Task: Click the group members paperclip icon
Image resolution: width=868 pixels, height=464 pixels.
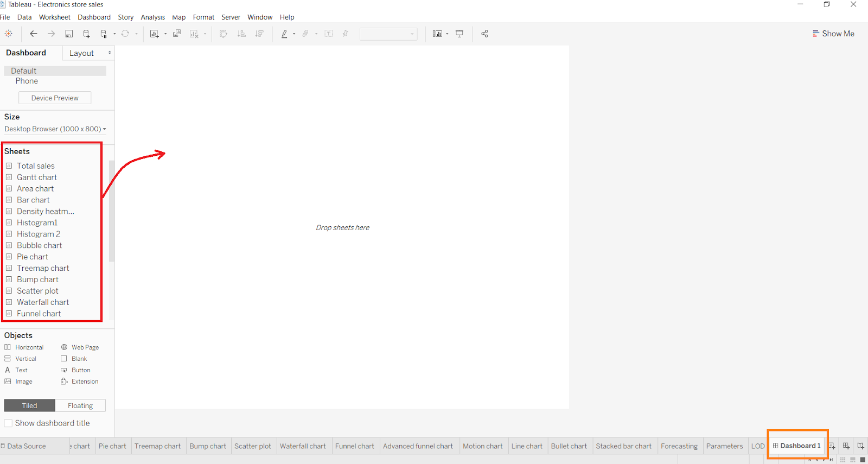Action: pyautogui.click(x=306, y=34)
